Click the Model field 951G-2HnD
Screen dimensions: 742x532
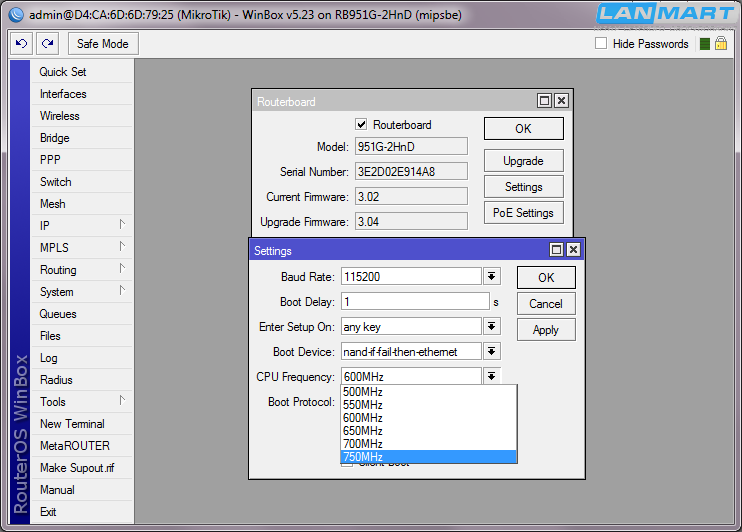pos(411,146)
